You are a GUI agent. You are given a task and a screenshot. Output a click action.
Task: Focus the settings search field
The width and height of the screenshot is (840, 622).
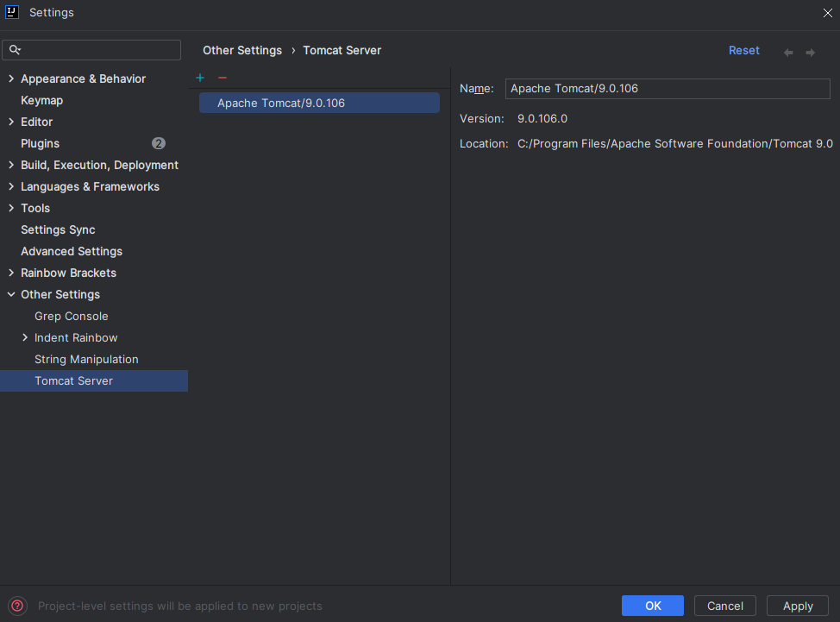(x=91, y=50)
